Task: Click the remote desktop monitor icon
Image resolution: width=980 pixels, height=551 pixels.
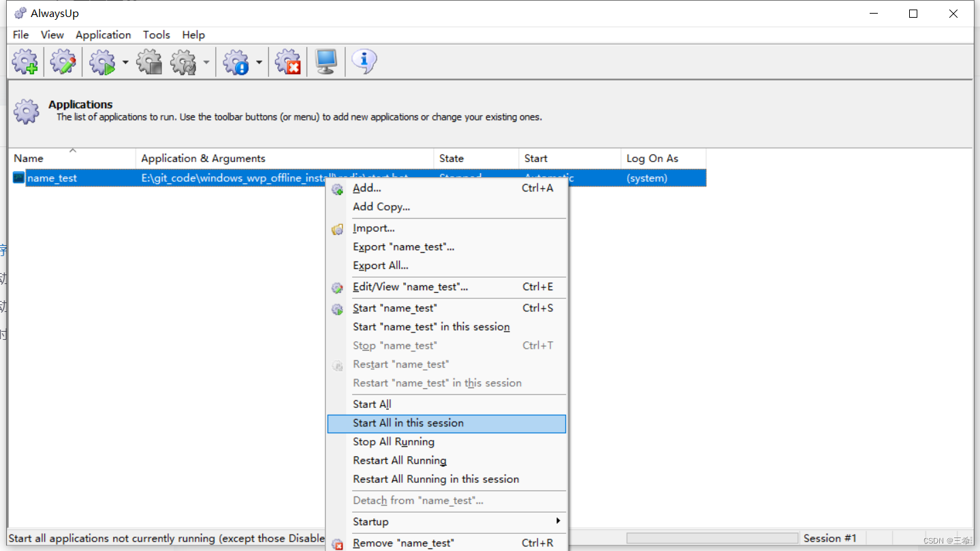Action: coord(326,61)
